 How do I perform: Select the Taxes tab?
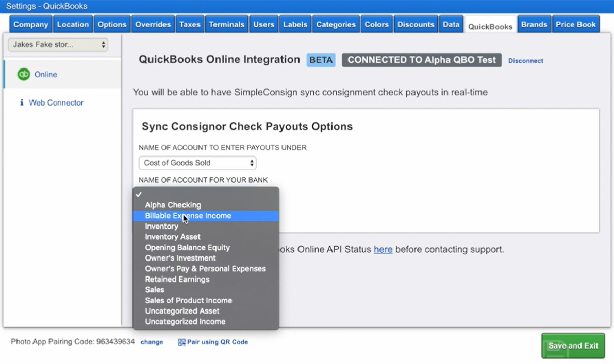tap(190, 24)
